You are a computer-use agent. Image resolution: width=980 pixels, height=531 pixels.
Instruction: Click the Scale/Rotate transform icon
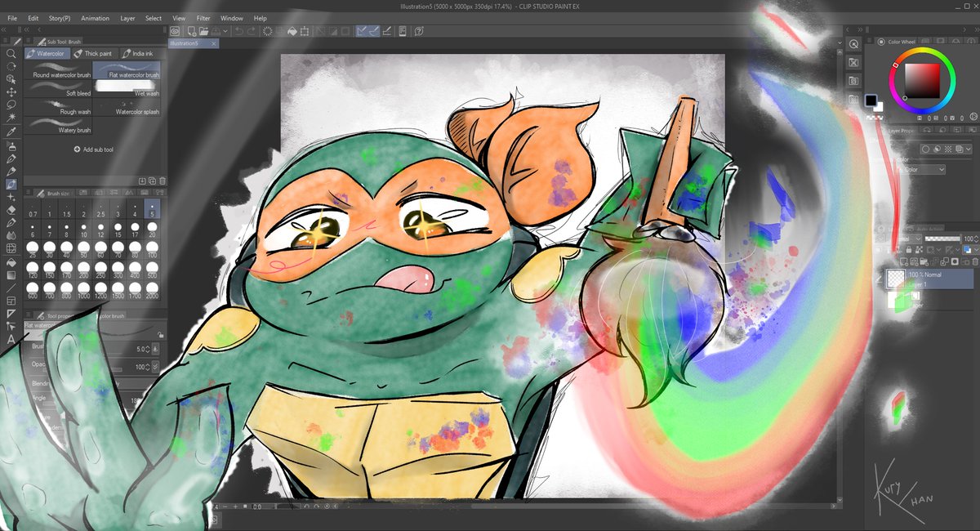click(x=305, y=31)
